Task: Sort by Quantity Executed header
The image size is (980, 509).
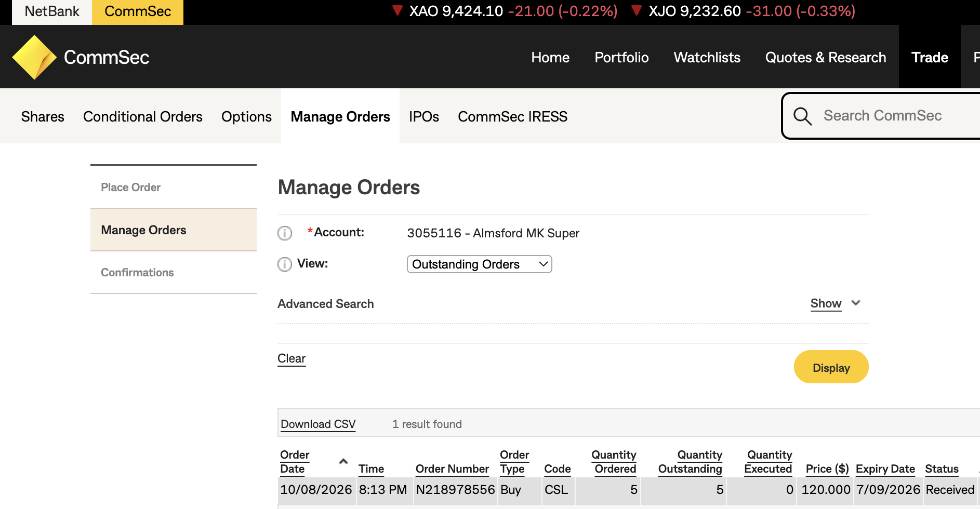Action: tap(769, 462)
